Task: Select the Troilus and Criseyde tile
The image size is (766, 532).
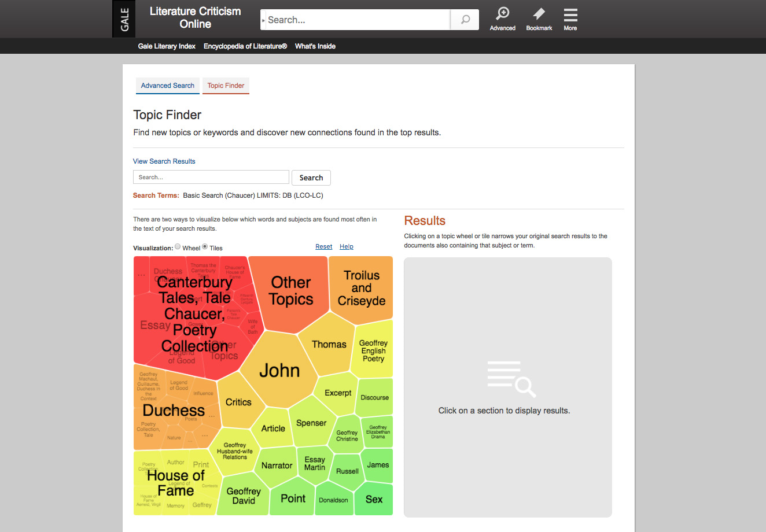Action: pos(362,288)
